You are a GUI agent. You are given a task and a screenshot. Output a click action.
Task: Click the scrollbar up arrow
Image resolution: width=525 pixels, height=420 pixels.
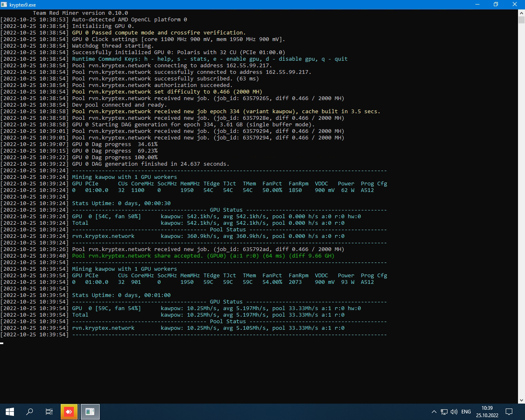click(x=521, y=13)
